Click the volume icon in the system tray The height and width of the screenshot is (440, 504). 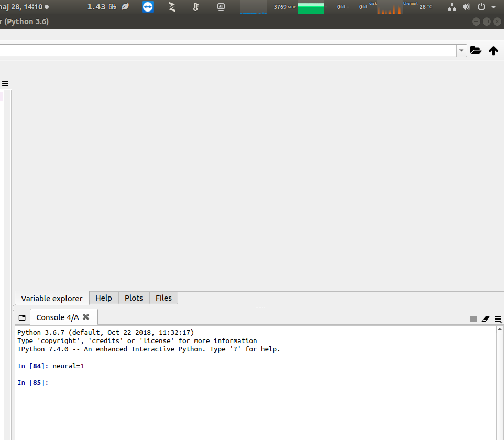pyautogui.click(x=466, y=7)
